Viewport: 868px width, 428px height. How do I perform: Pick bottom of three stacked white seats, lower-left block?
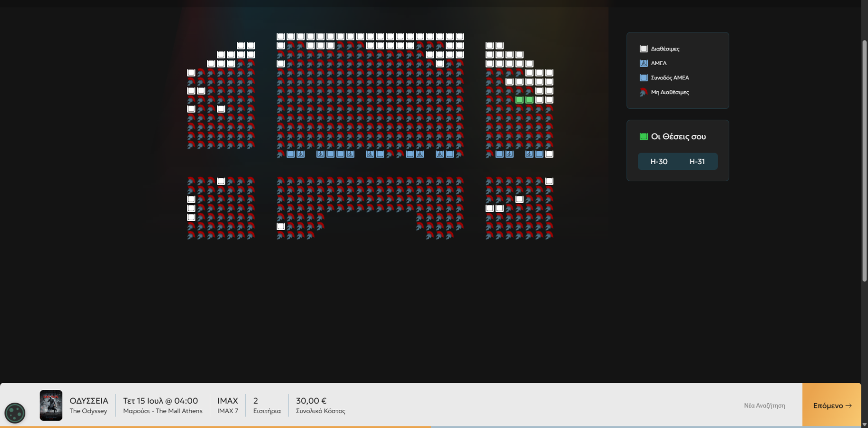(x=191, y=217)
